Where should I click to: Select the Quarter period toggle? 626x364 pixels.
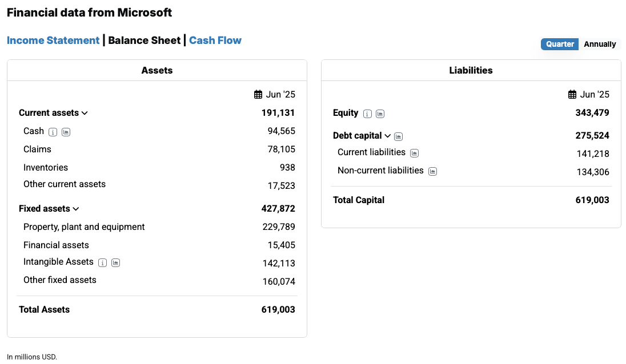pyautogui.click(x=560, y=45)
